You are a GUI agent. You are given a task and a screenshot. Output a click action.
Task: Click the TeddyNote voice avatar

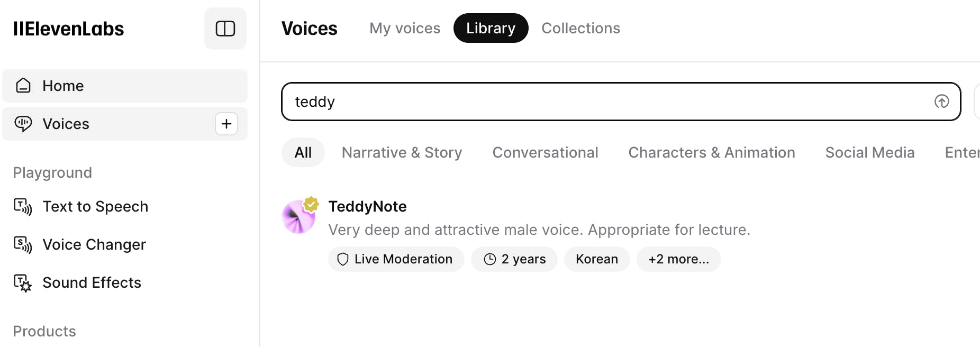298,218
